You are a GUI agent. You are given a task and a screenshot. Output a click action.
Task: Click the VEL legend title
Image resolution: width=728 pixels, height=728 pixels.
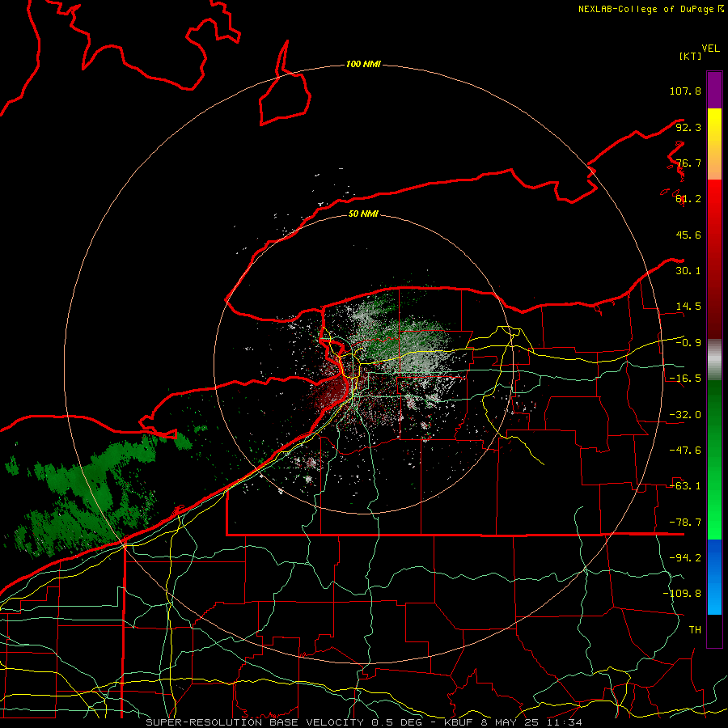point(710,49)
